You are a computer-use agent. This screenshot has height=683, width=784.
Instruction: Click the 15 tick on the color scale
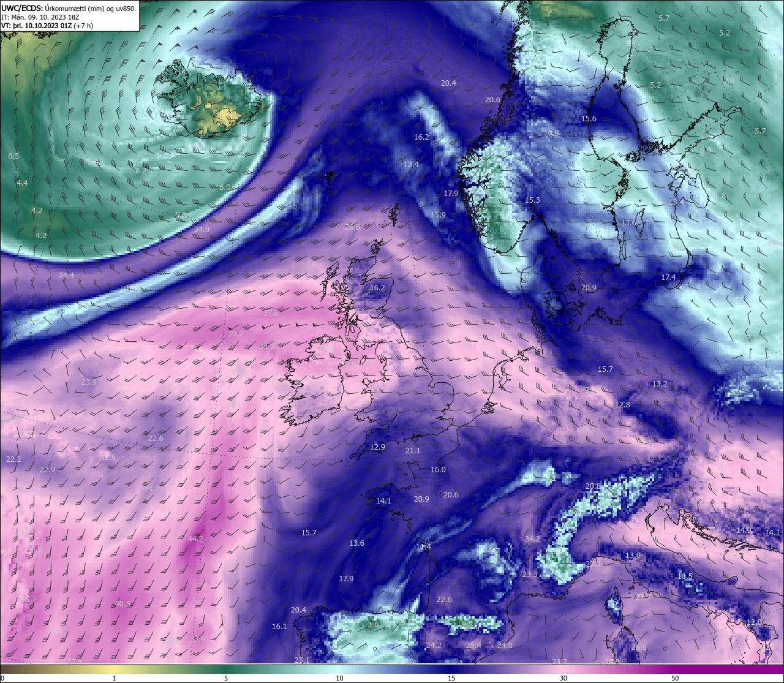[x=451, y=678]
